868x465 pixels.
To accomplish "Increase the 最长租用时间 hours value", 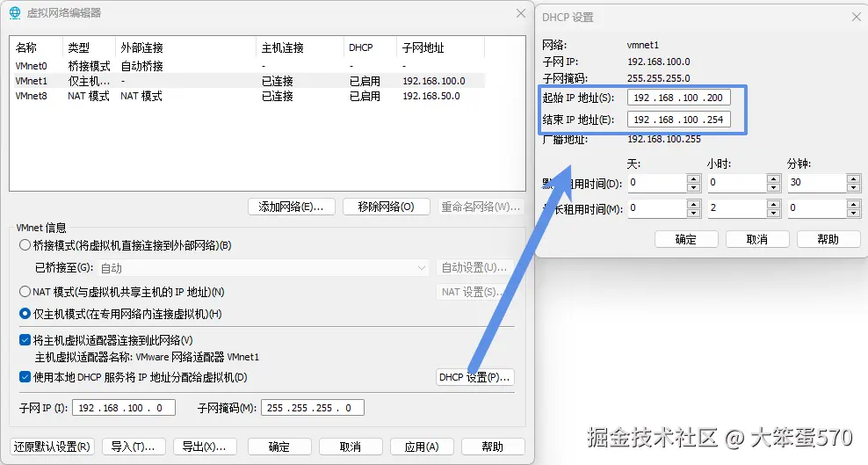I will click(x=773, y=204).
